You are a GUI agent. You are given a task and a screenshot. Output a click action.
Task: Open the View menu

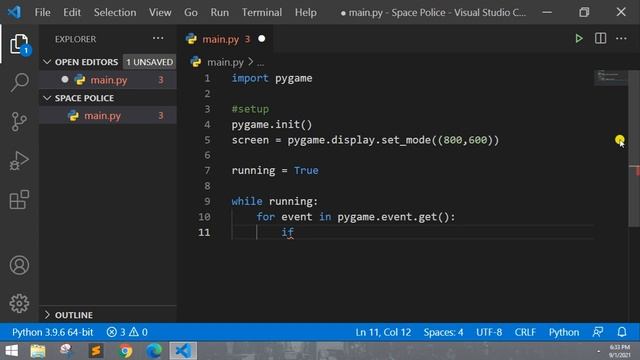tap(160, 12)
